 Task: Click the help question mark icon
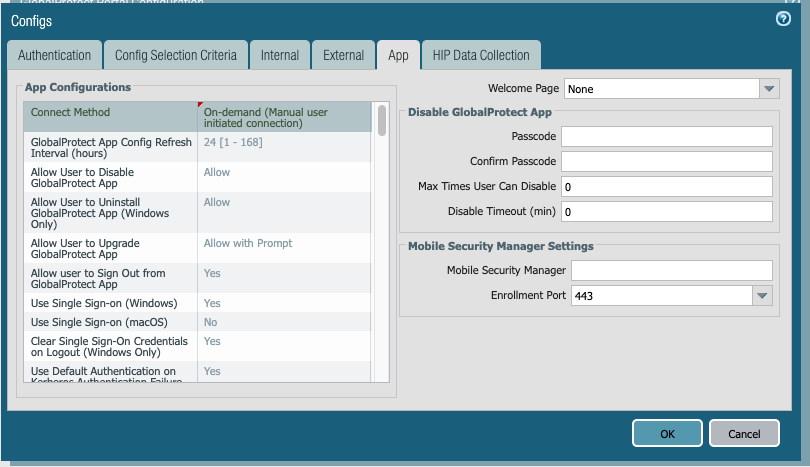[783, 19]
